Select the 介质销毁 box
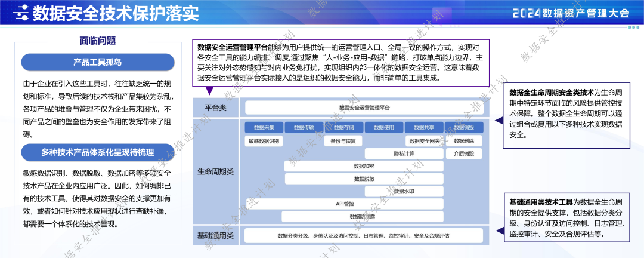 pos(464,153)
